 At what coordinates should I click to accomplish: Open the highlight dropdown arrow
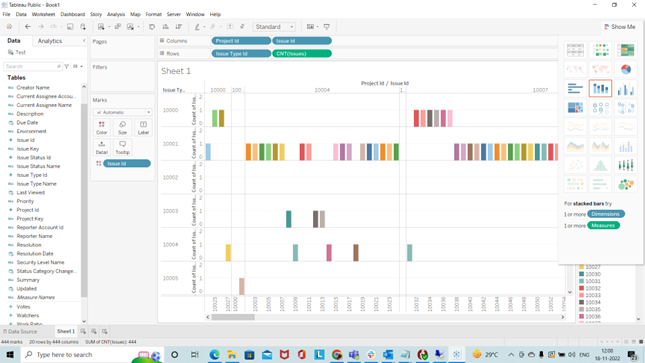[204, 27]
